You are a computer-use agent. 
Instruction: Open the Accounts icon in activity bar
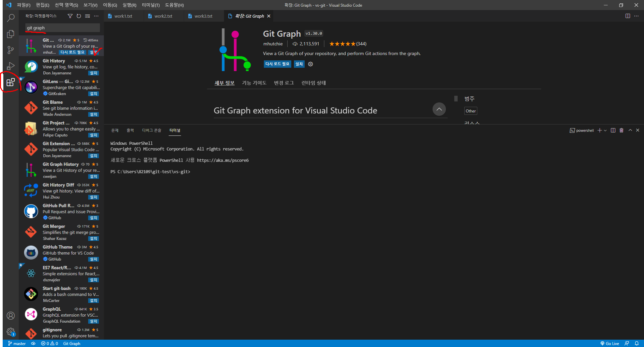pyautogui.click(x=11, y=316)
